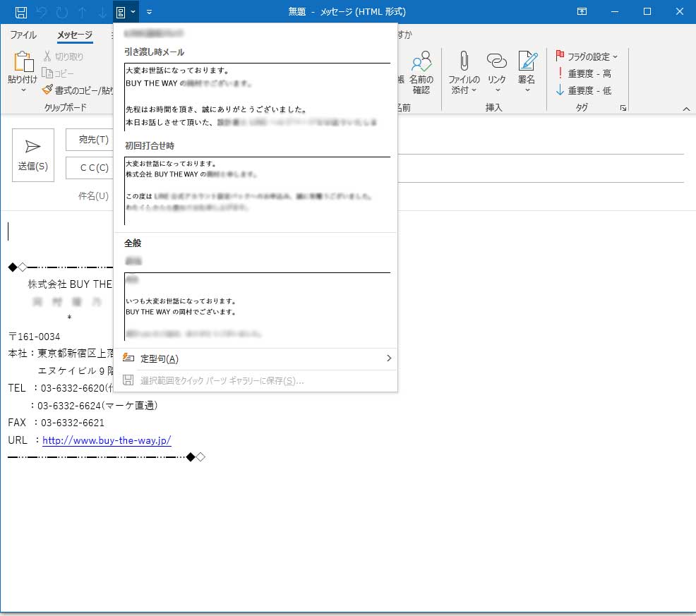
Task: Insert the 引き渡し時メール quick part
Action: (256, 90)
